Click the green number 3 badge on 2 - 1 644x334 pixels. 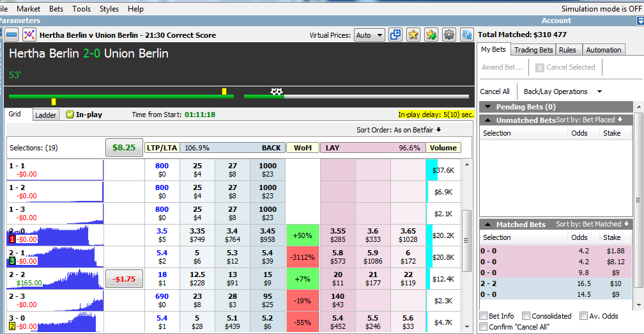point(11,261)
